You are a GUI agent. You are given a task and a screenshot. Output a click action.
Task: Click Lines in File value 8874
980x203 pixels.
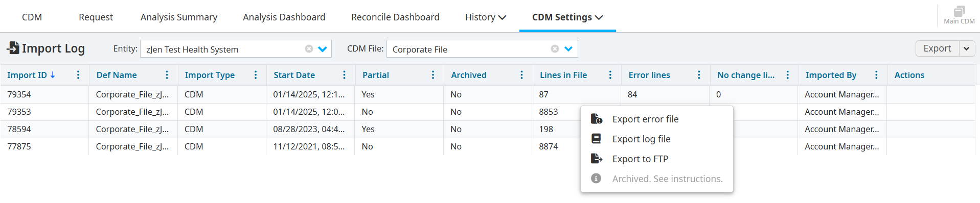(x=549, y=146)
